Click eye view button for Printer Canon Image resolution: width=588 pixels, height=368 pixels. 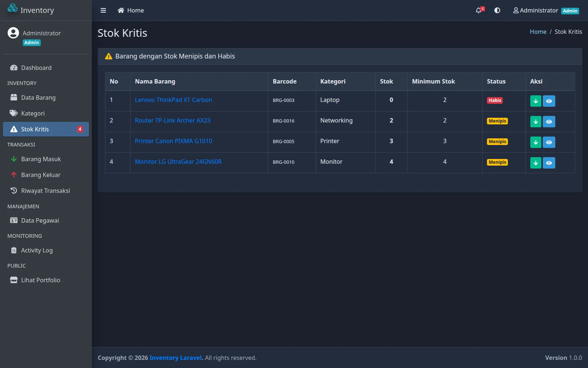pyautogui.click(x=549, y=142)
